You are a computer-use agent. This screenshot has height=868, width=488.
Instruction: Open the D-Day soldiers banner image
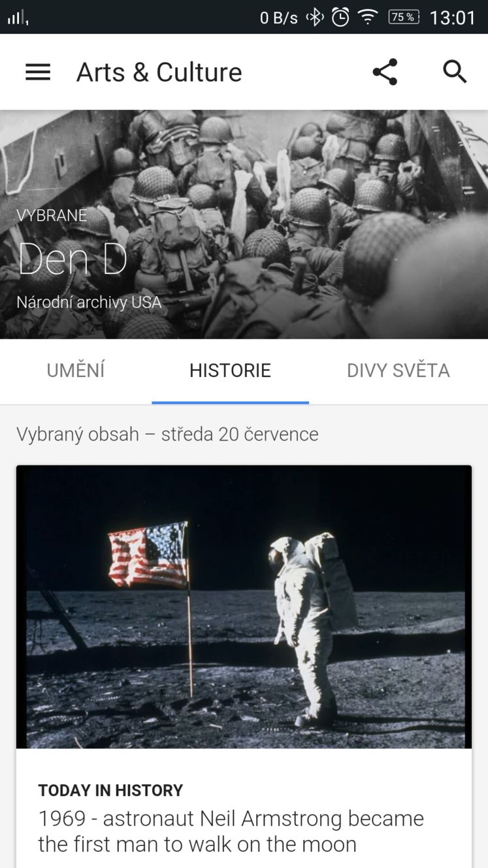click(x=244, y=224)
